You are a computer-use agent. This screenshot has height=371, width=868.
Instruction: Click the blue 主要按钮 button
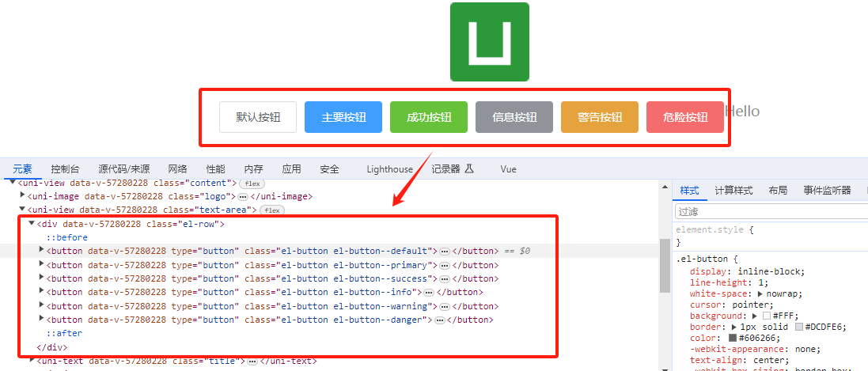[x=343, y=117]
